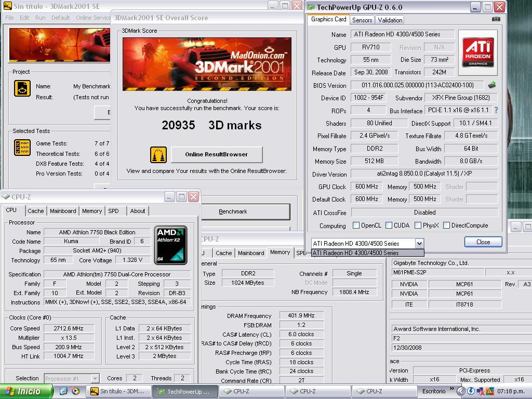The width and height of the screenshot is (532, 399).
Task: Click the Specification AMD Athlon 7750 field
Action: [x=117, y=274]
